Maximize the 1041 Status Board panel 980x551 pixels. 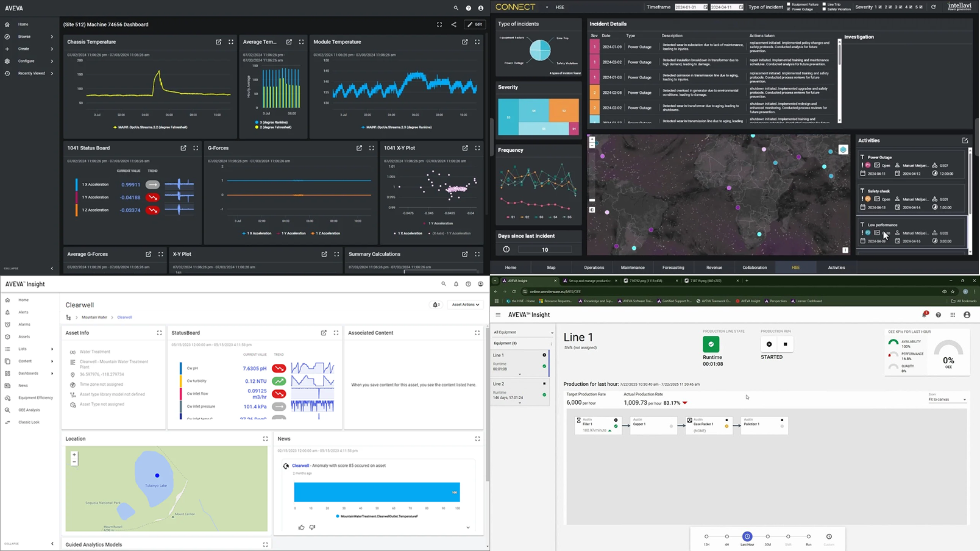coord(196,148)
